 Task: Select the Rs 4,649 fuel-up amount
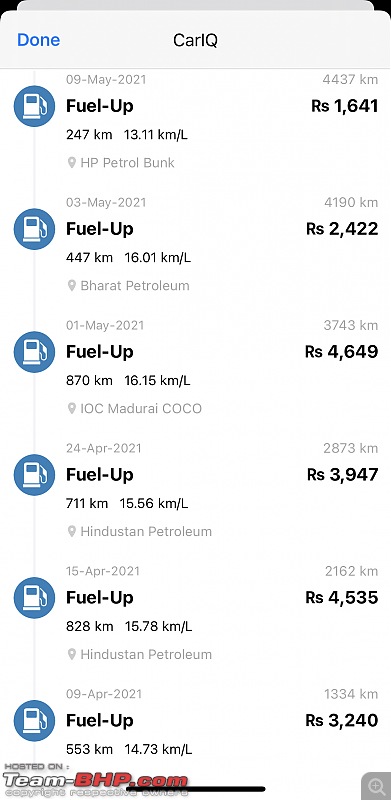point(341,352)
